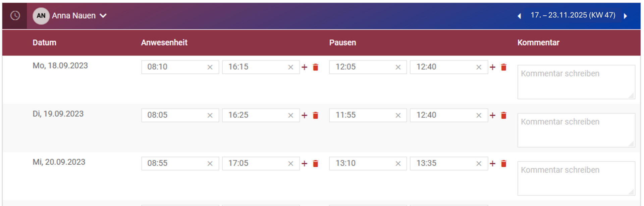Select the 11:55 break start field
Screen dimensions: 644x206
tap(368, 115)
